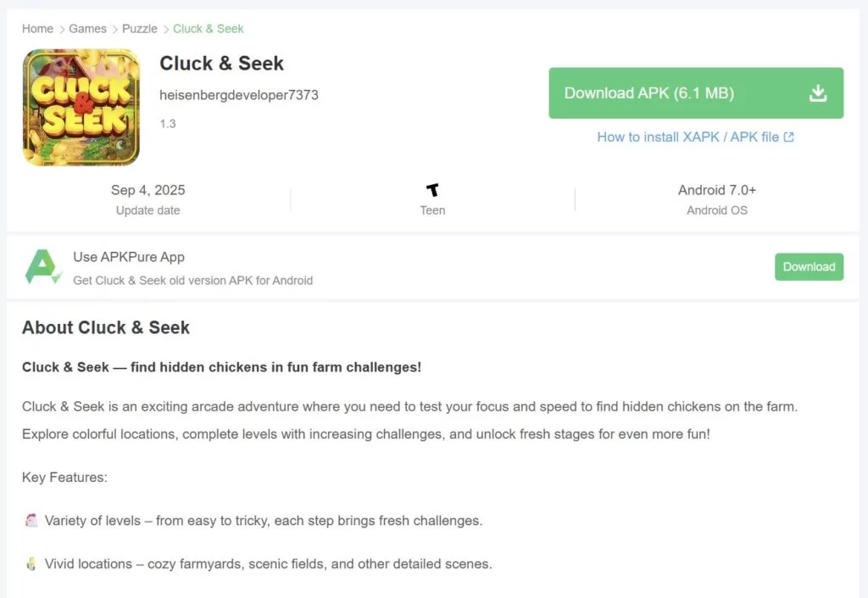Click the APKPure logo icon

coord(42,266)
